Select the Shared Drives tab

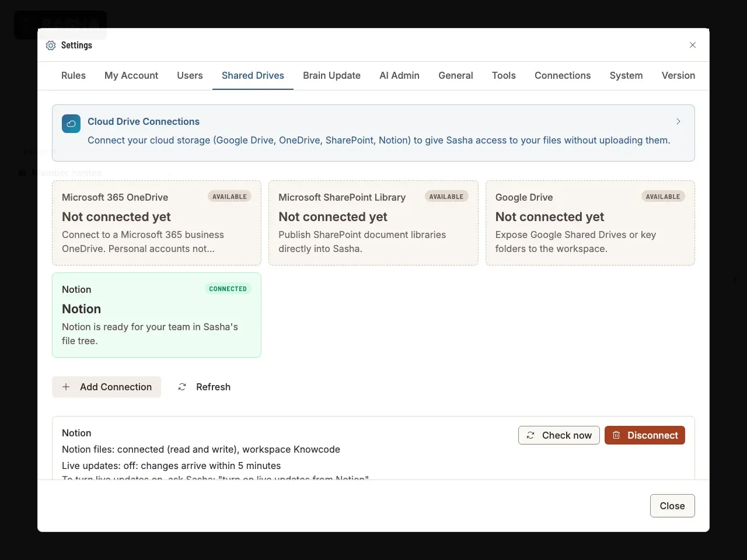point(253,75)
